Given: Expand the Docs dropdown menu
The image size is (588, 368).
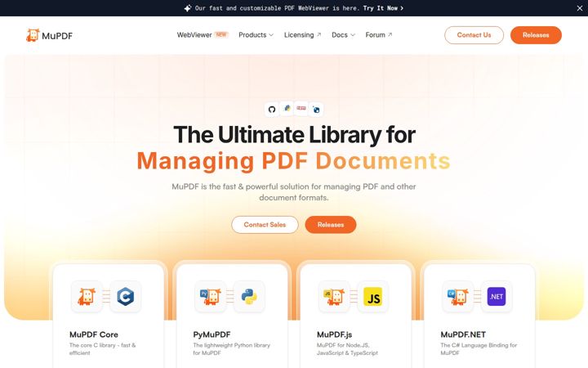Looking at the screenshot, I should click(343, 35).
